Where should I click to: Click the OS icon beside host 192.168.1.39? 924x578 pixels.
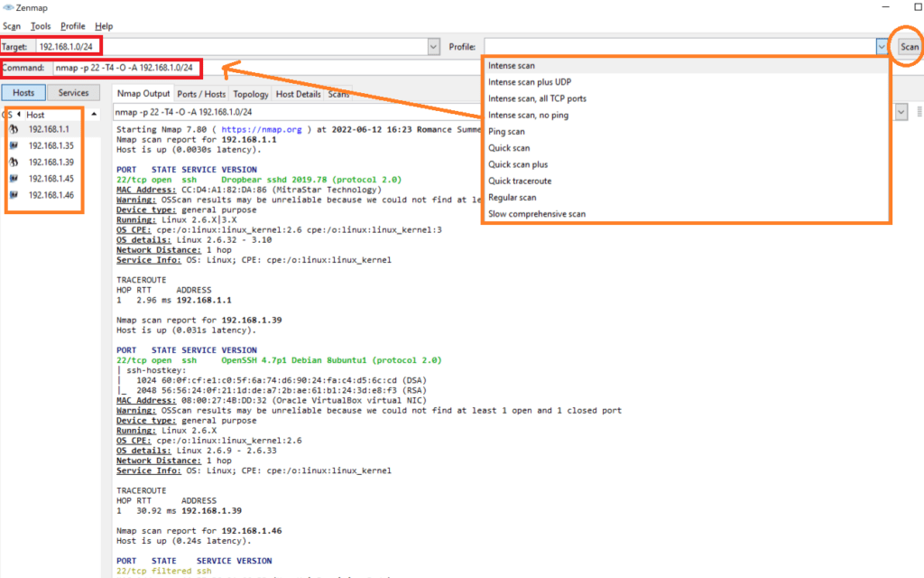[14, 163]
